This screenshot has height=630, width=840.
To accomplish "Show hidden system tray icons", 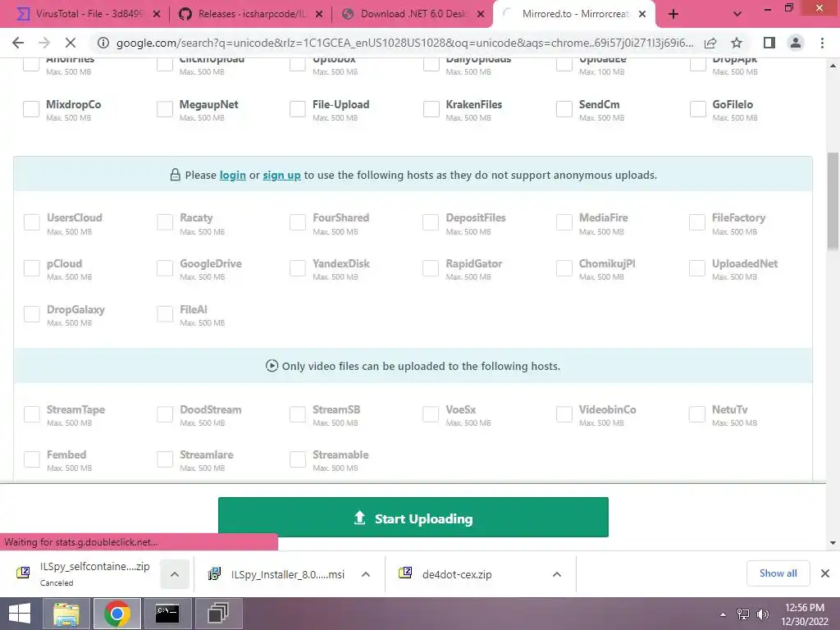I will (x=723, y=614).
